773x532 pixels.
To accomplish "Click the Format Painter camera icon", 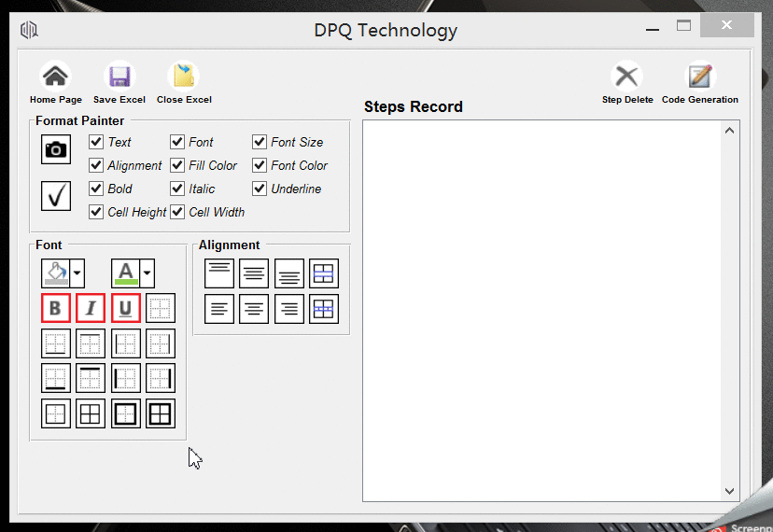I will click(x=56, y=149).
